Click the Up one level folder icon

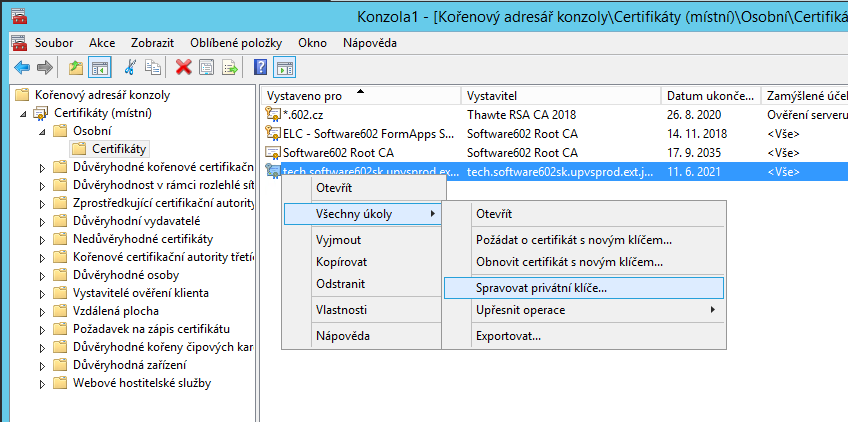(x=77, y=68)
